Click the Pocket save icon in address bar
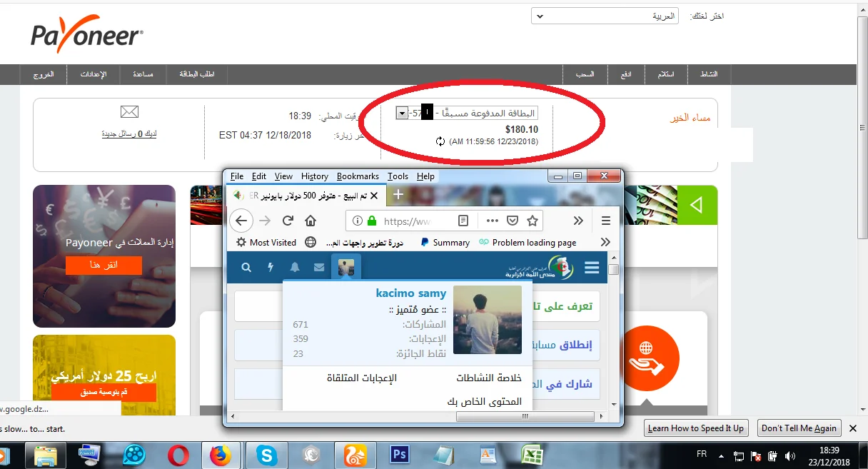Image resolution: width=868 pixels, height=469 pixels. pyautogui.click(x=513, y=221)
